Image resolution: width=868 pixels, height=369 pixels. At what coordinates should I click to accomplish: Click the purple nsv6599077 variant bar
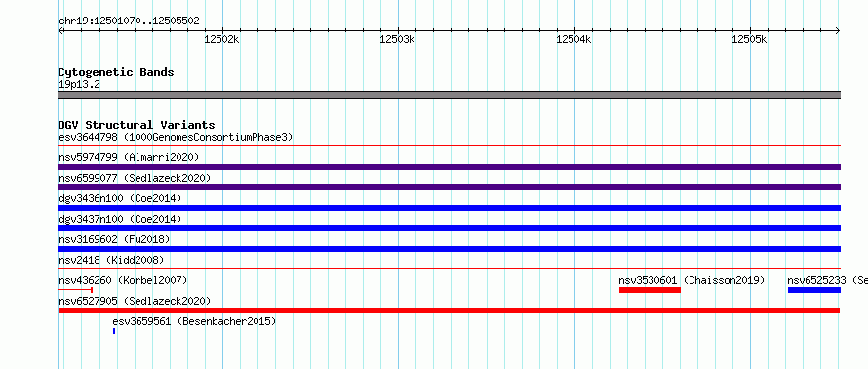tap(449, 187)
